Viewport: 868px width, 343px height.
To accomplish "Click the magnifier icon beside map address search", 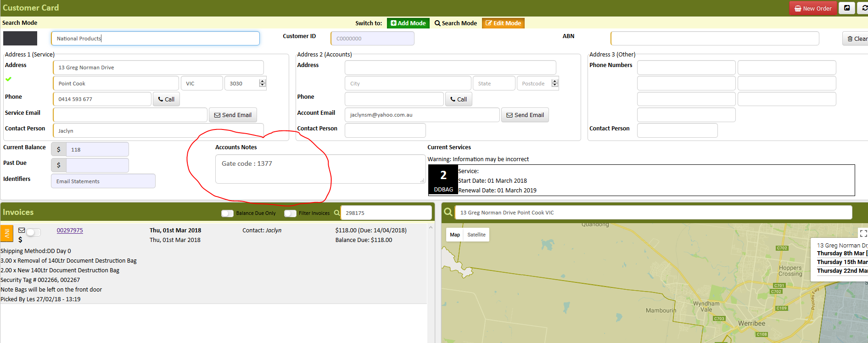I will pyautogui.click(x=448, y=212).
